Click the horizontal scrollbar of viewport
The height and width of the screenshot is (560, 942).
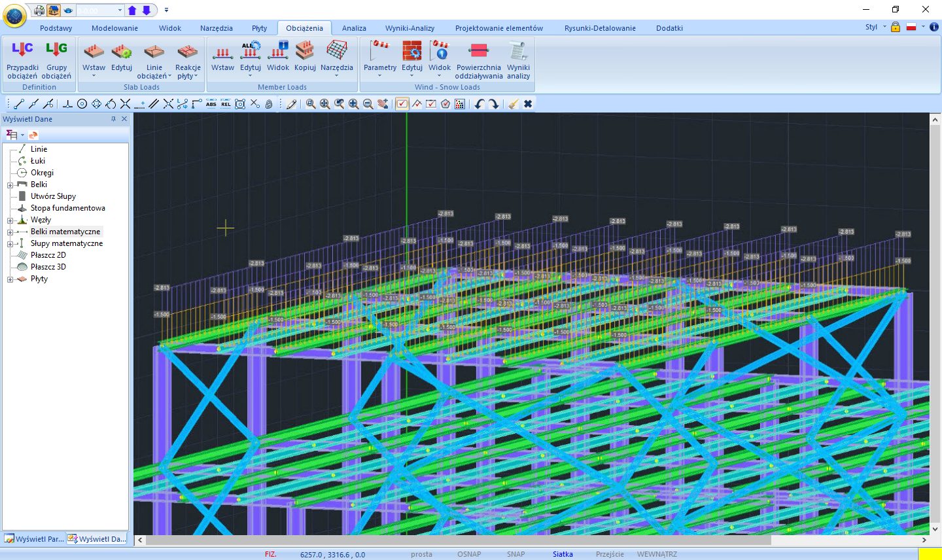[458, 540]
